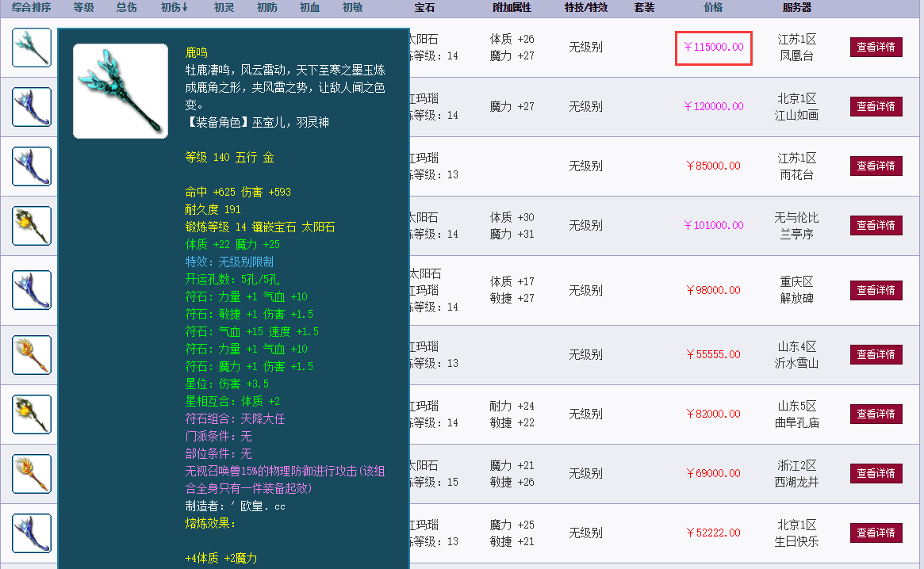Click 查看详情 for the 生日快乐 server listing

tap(876, 533)
